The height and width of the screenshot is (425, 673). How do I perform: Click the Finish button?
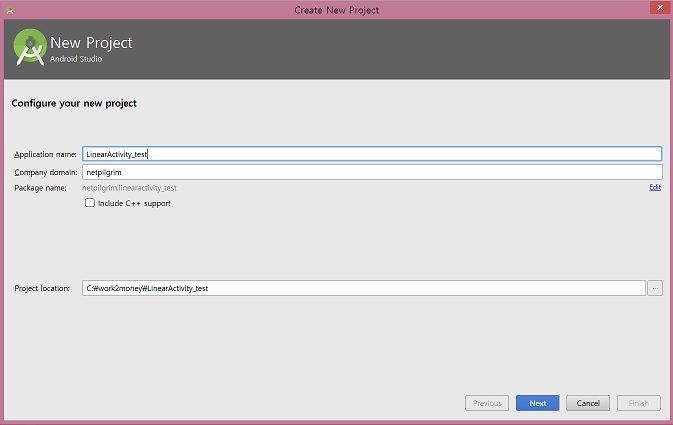639,403
